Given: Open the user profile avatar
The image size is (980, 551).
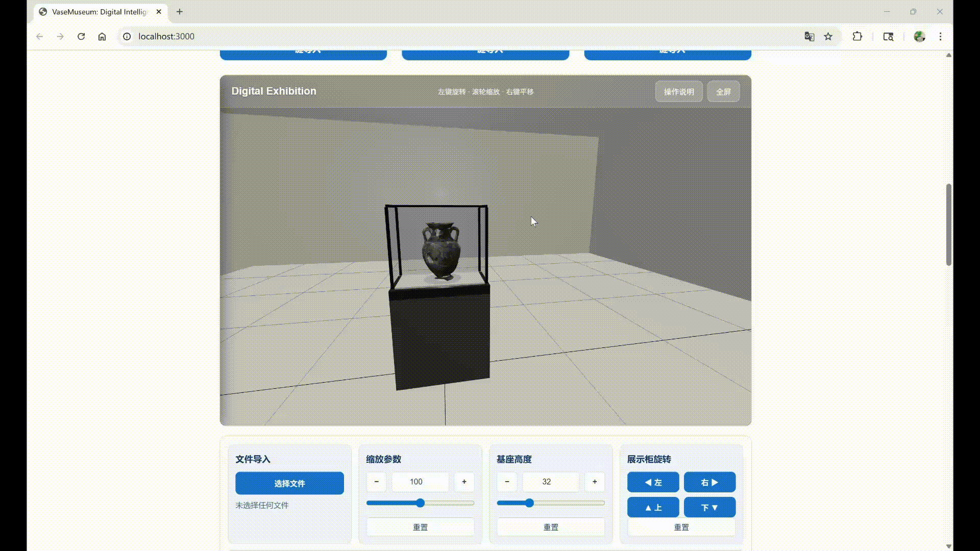Looking at the screenshot, I should (920, 36).
